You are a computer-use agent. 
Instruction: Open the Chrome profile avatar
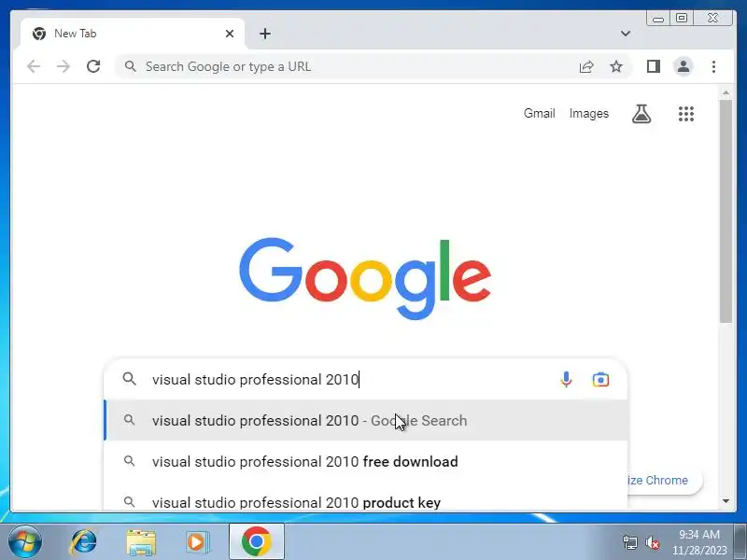pyautogui.click(x=684, y=66)
